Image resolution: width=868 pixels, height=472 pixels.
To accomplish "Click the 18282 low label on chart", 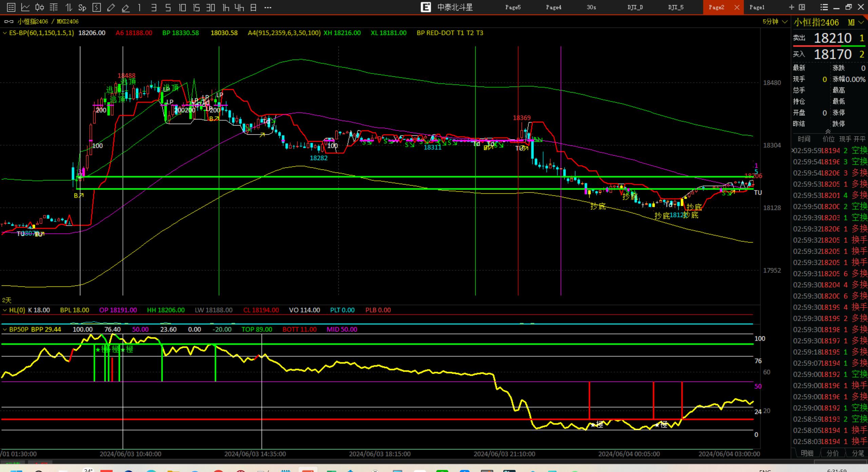I will click(319, 158).
